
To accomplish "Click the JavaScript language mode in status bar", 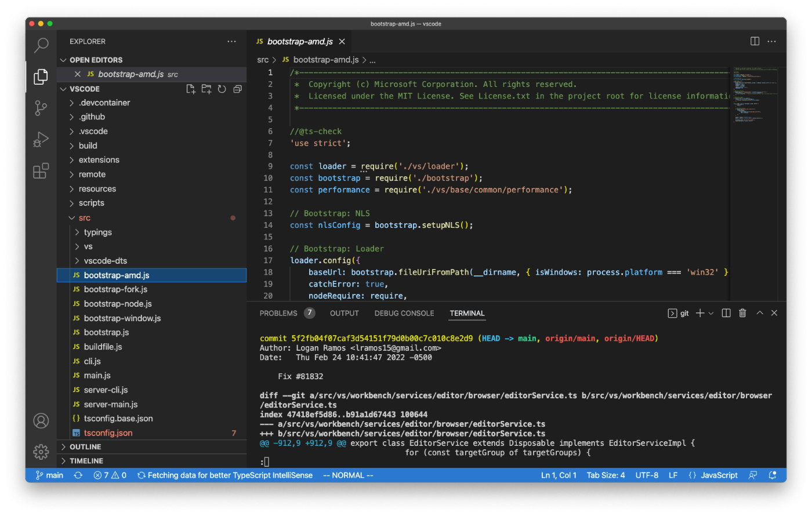I will coord(719,475).
